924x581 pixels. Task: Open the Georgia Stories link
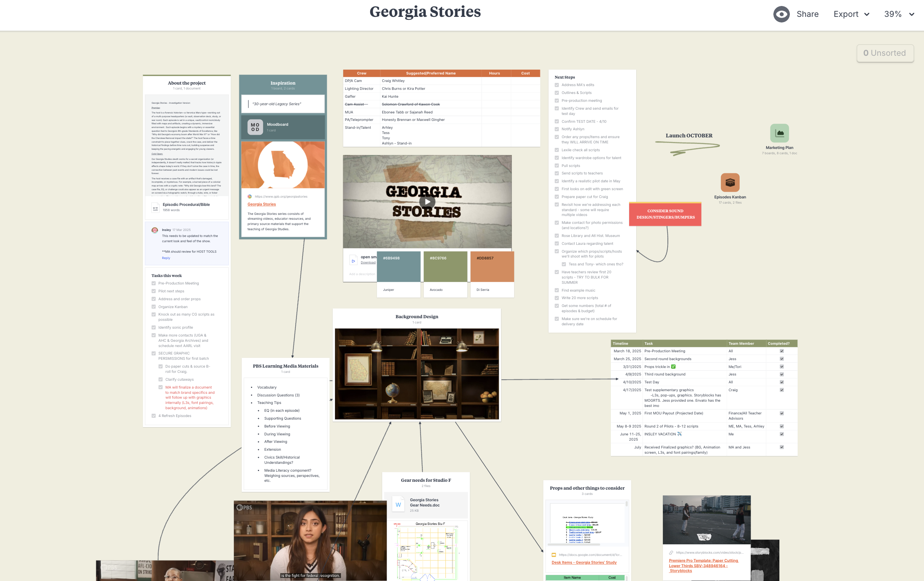tap(262, 204)
